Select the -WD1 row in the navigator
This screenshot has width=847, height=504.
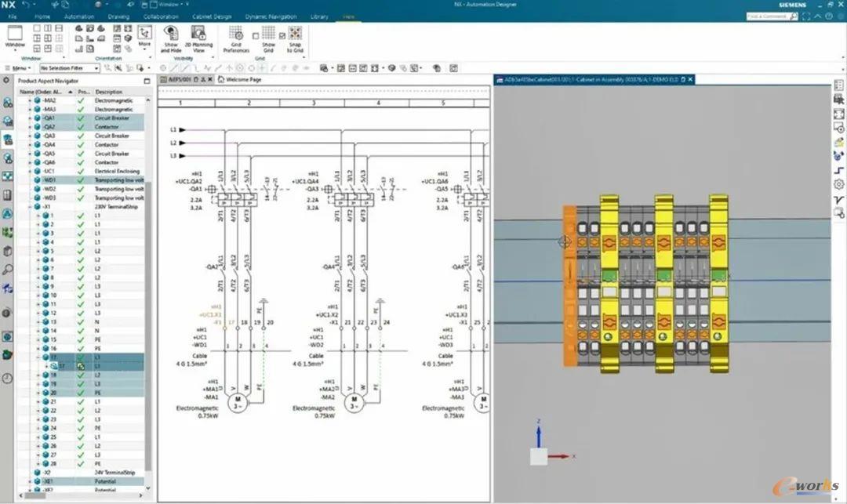pyautogui.click(x=81, y=179)
